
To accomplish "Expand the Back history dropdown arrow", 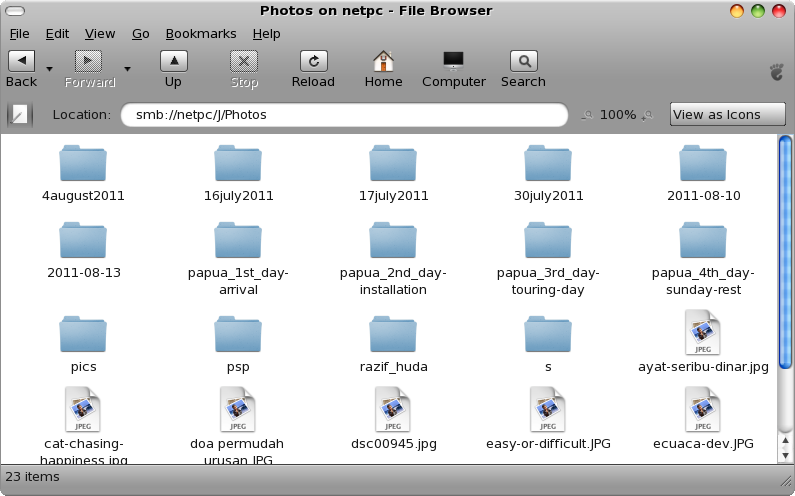I will coord(49,69).
